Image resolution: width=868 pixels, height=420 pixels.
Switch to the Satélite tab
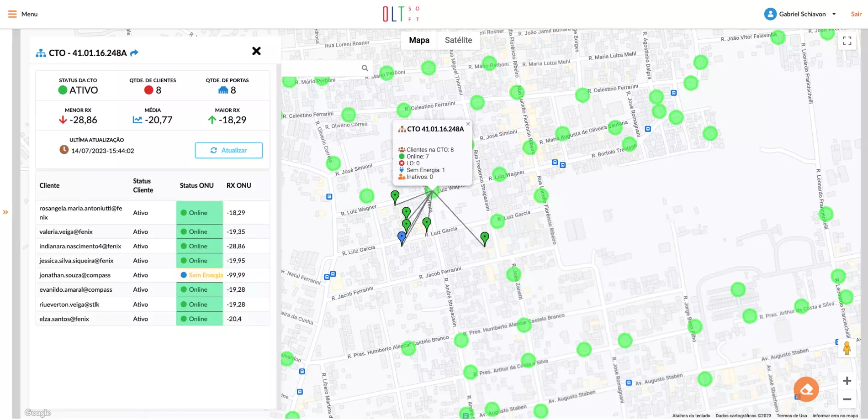pyautogui.click(x=458, y=40)
